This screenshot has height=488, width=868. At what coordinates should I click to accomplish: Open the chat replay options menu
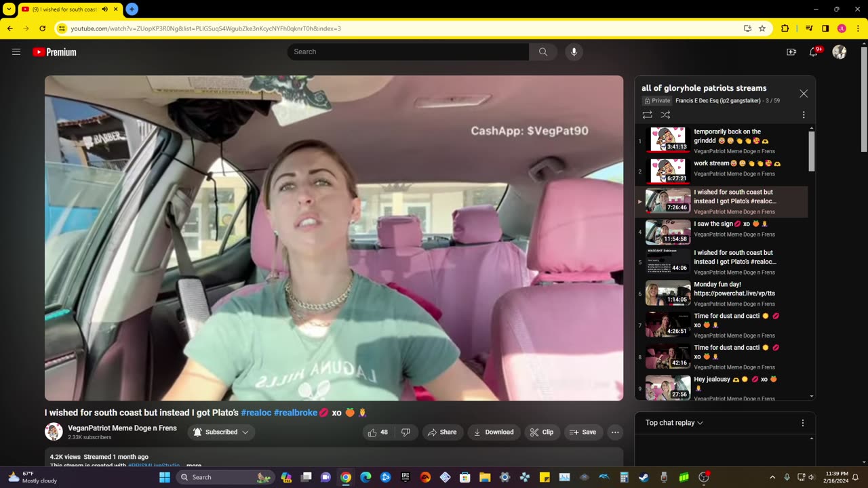pos(803,423)
